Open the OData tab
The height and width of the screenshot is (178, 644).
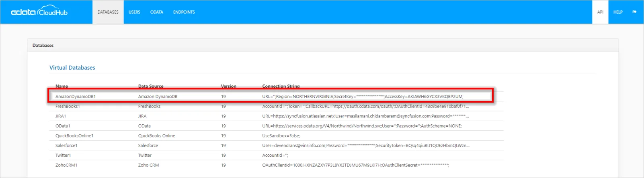[156, 12]
